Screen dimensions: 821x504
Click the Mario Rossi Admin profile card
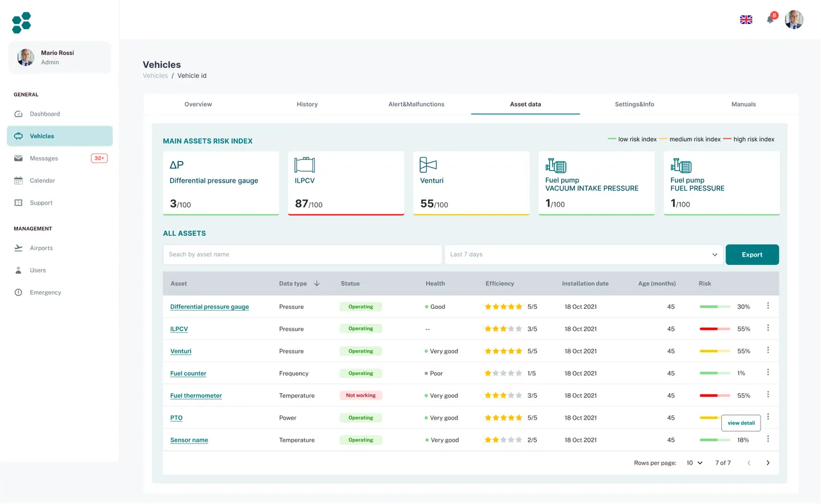point(59,57)
